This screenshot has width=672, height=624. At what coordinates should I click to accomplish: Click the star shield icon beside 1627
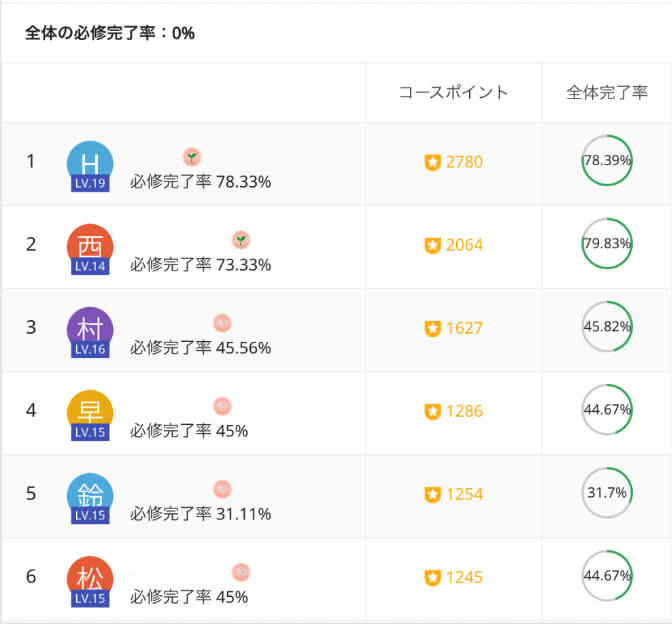click(x=432, y=329)
